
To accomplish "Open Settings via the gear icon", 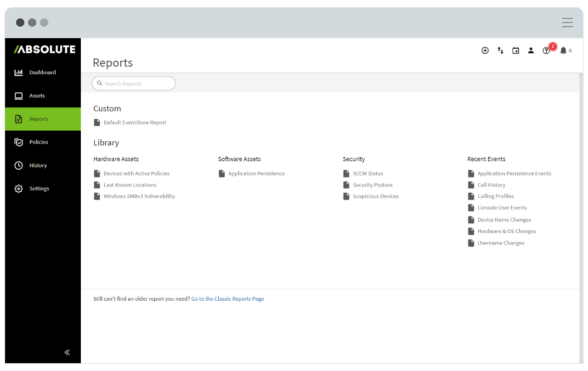I will (18, 188).
